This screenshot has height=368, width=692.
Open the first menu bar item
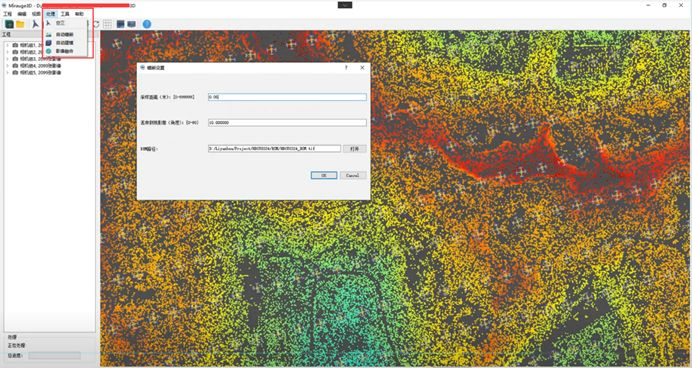(x=8, y=14)
